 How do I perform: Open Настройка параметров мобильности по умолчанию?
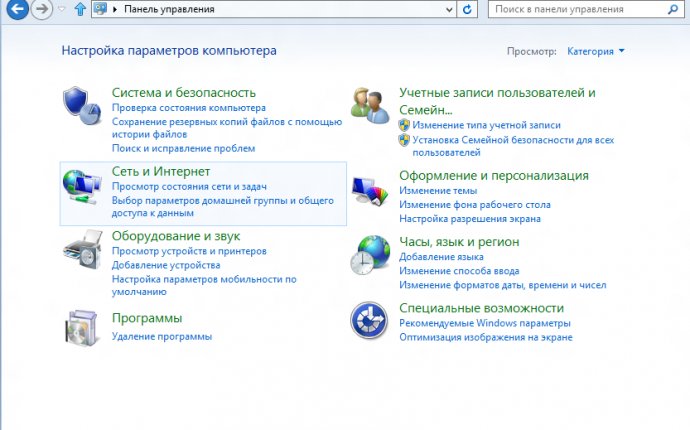(204, 285)
